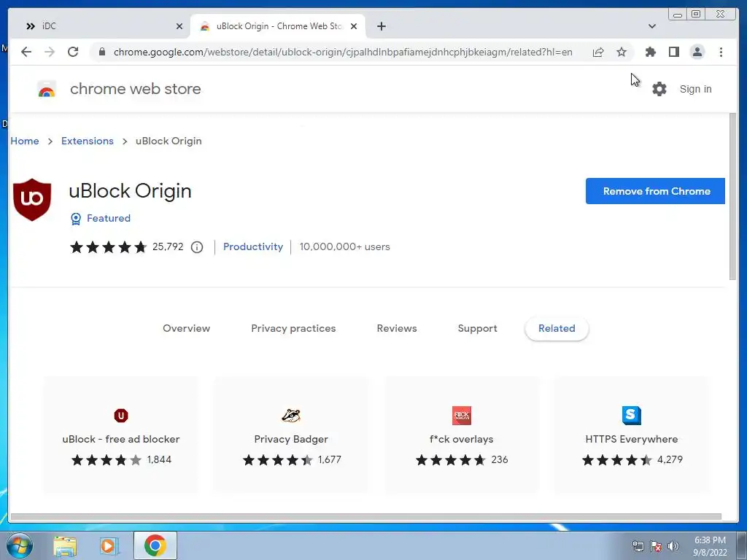Expand the tab search dropdown arrow
Screen dimensions: 747x560
click(652, 26)
